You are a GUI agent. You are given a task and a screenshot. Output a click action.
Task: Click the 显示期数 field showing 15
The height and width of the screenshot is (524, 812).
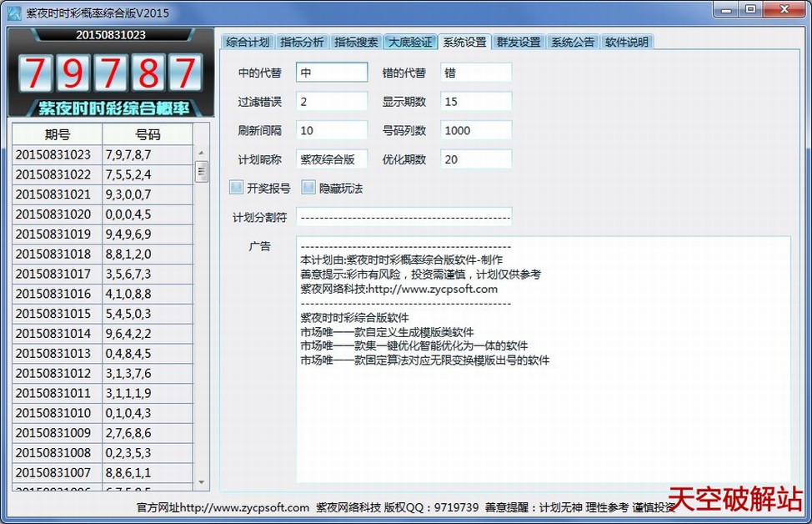pyautogui.click(x=475, y=100)
